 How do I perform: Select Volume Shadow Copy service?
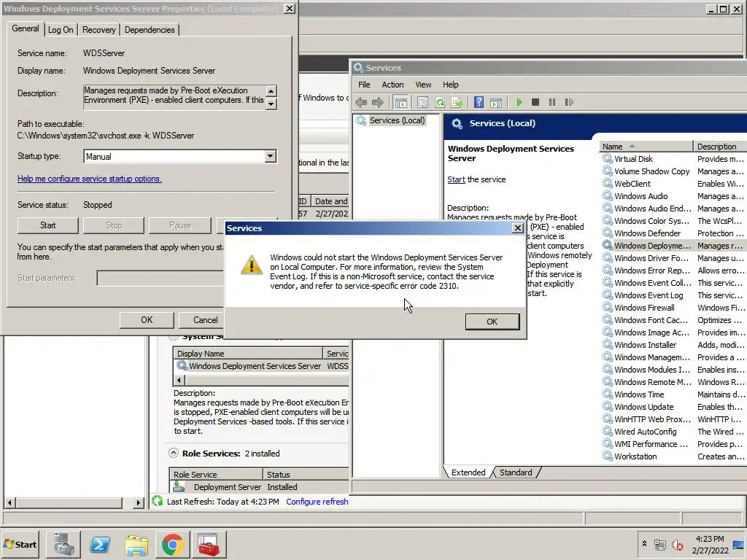(673, 171)
